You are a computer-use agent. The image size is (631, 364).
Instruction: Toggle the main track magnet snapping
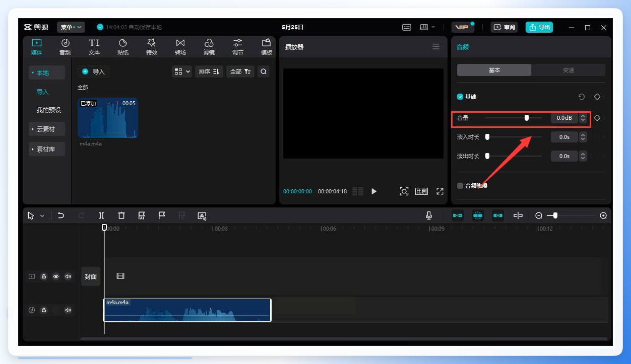pyautogui.click(x=458, y=215)
